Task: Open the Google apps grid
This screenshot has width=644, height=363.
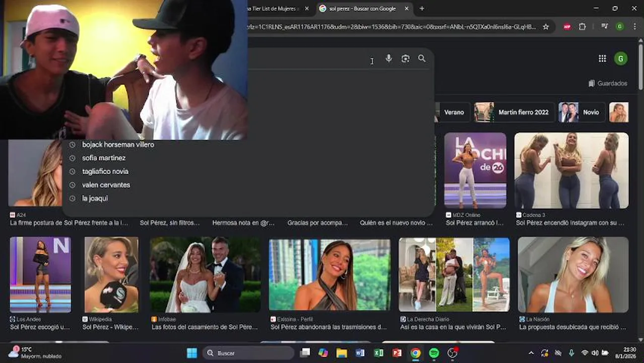Action: 602,58
